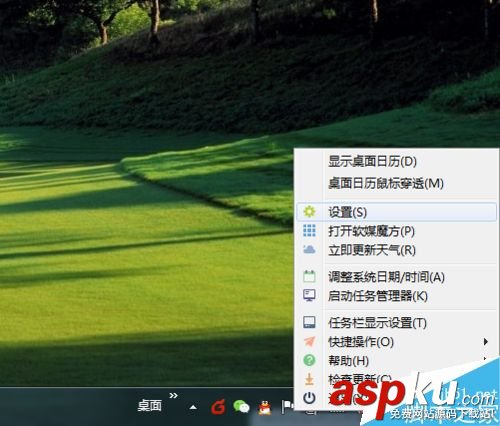This screenshot has height=426, width=500.
Task: Click the calendar icon for 调整系统日期/时间
Action: point(309,276)
